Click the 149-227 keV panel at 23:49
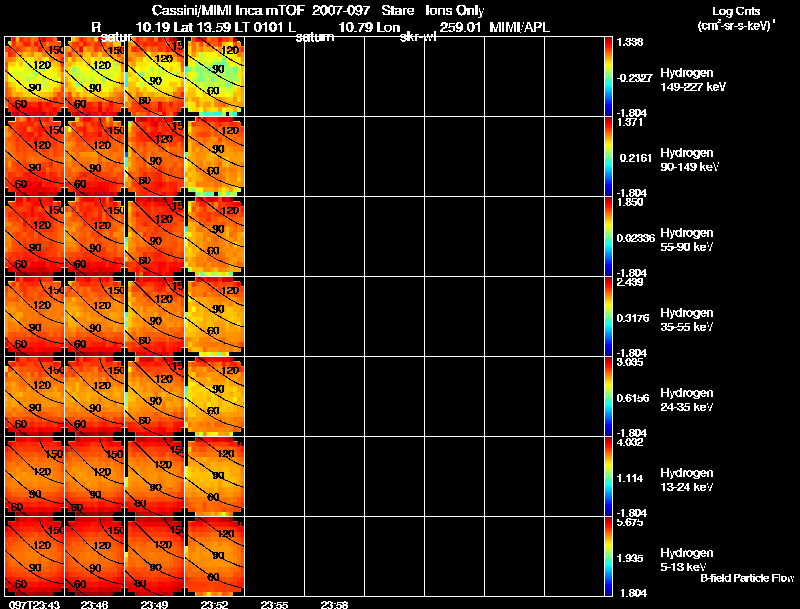Viewport: 800px width, 609px height. (x=155, y=77)
